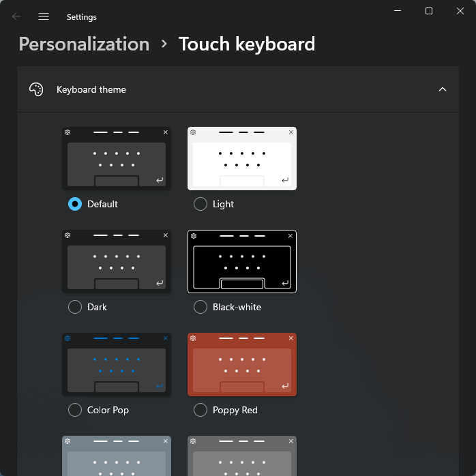Viewport: 476px width, 476px height.
Task: Click the Black-white keyboard theme preview
Action: coord(242,261)
